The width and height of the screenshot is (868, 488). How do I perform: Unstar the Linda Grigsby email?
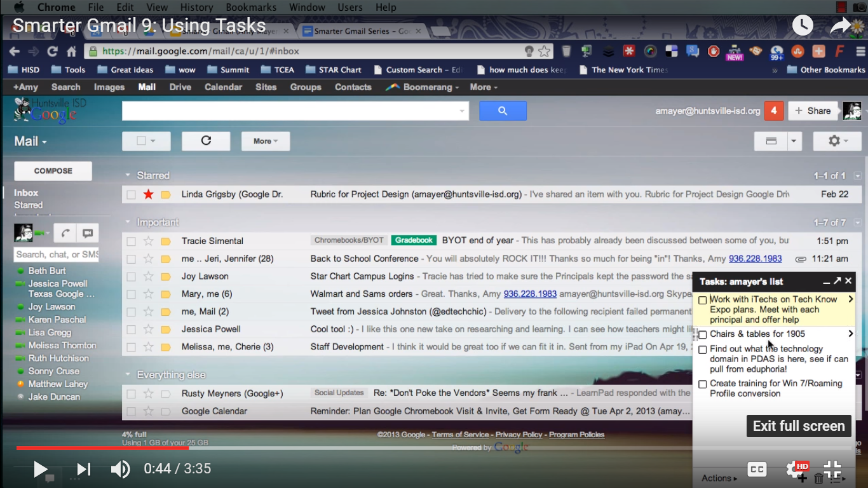coord(148,194)
